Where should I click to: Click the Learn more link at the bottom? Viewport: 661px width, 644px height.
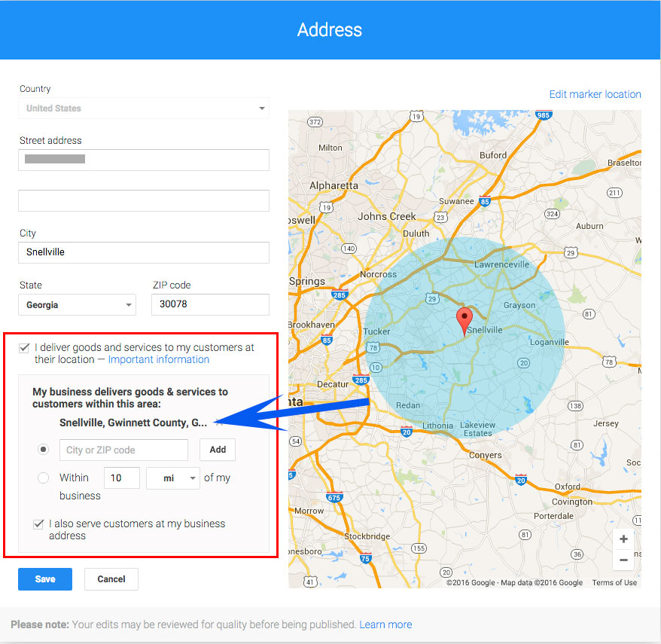(385, 624)
